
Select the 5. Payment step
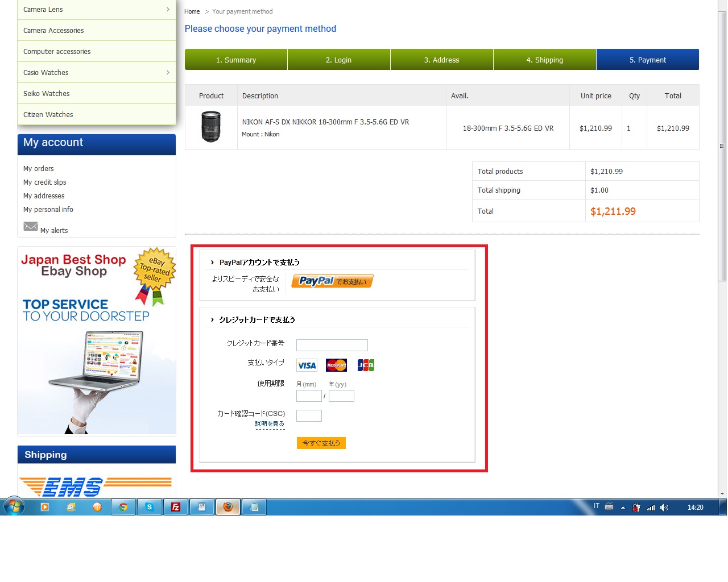pos(648,60)
